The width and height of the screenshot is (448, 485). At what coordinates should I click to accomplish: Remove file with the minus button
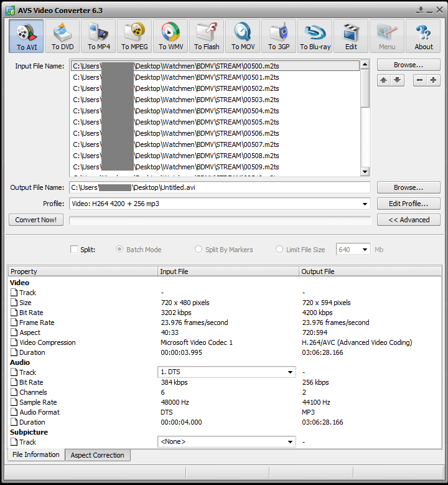[419, 80]
